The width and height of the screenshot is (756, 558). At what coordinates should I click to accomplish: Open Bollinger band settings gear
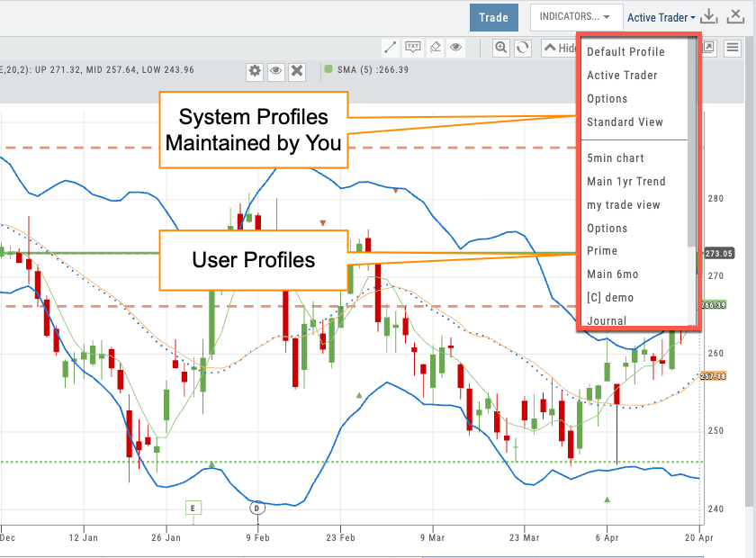click(x=255, y=70)
